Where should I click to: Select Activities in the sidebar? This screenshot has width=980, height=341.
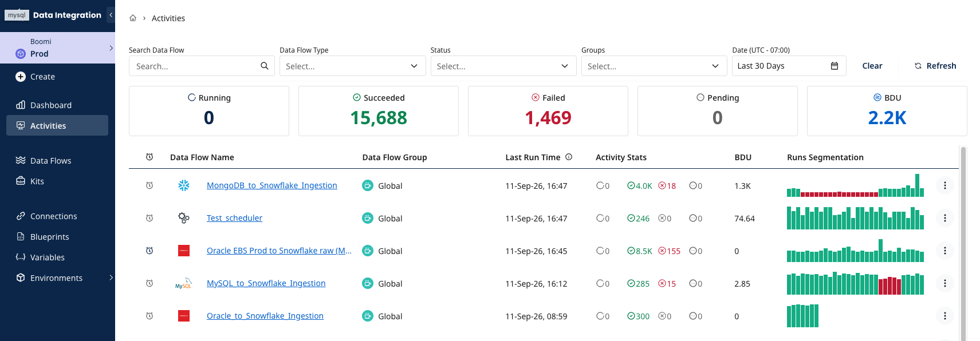point(57,125)
